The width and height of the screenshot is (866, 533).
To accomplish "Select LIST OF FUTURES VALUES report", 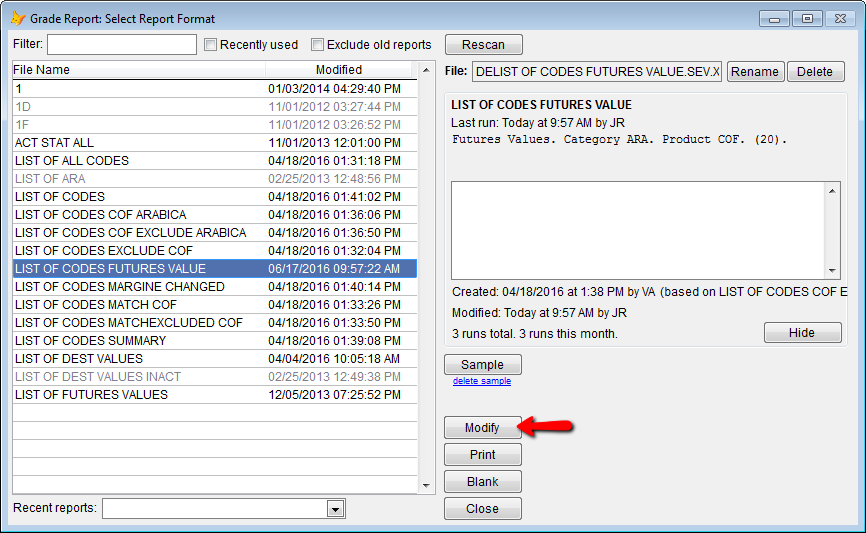I will pos(215,395).
